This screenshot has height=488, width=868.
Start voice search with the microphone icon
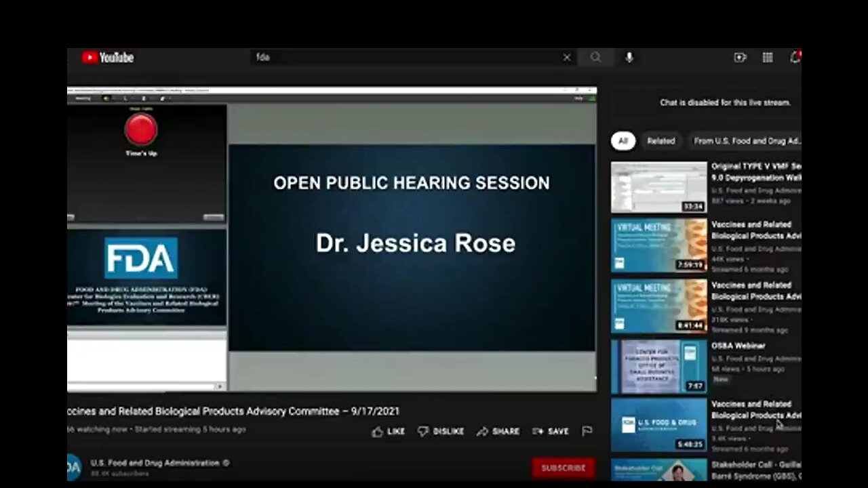[x=629, y=58]
